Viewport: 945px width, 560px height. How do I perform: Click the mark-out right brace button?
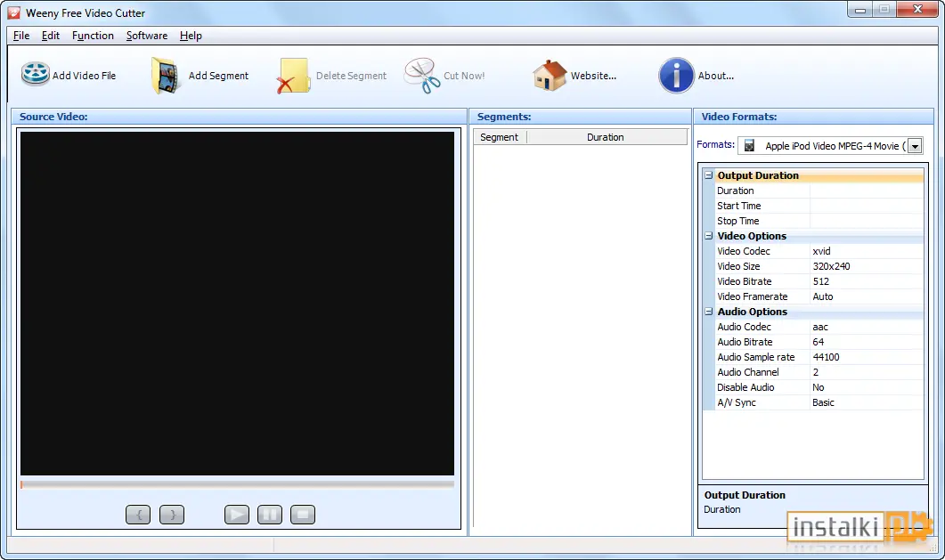pos(172,515)
